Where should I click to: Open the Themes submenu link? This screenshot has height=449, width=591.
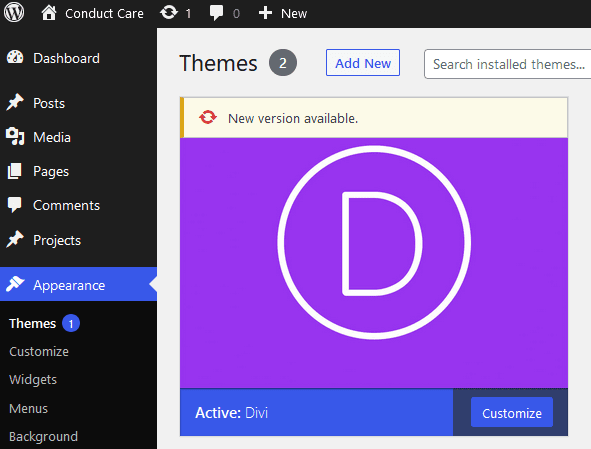tap(33, 323)
